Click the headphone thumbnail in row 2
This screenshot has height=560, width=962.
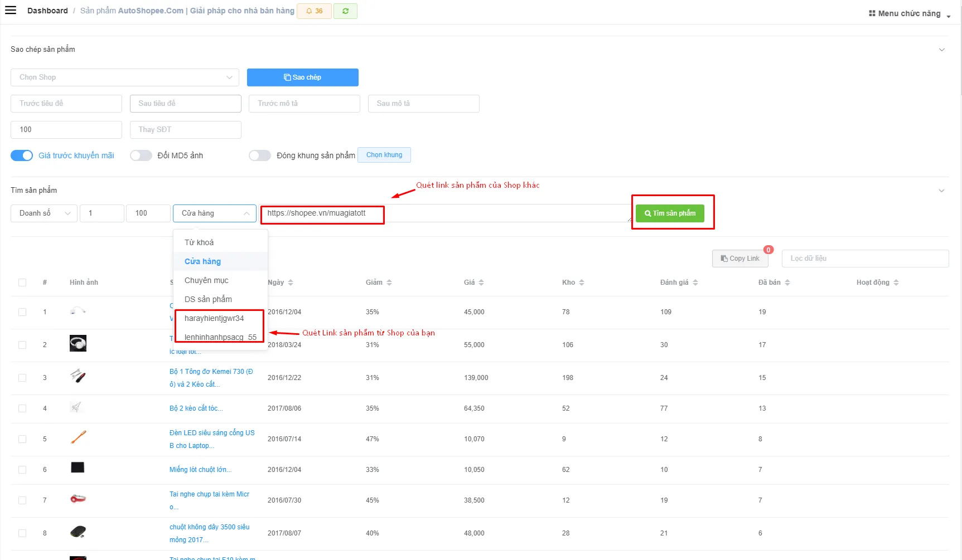point(78,343)
